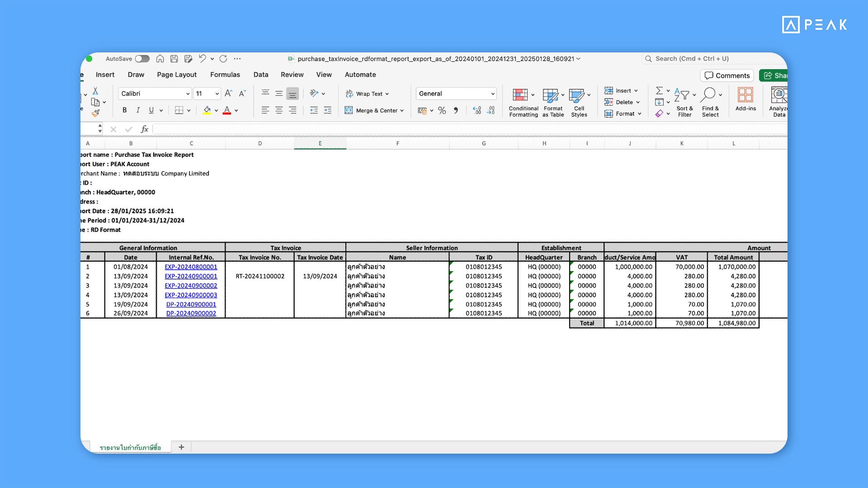
Task: Click the Format Painter brush icon
Action: [x=95, y=113]
